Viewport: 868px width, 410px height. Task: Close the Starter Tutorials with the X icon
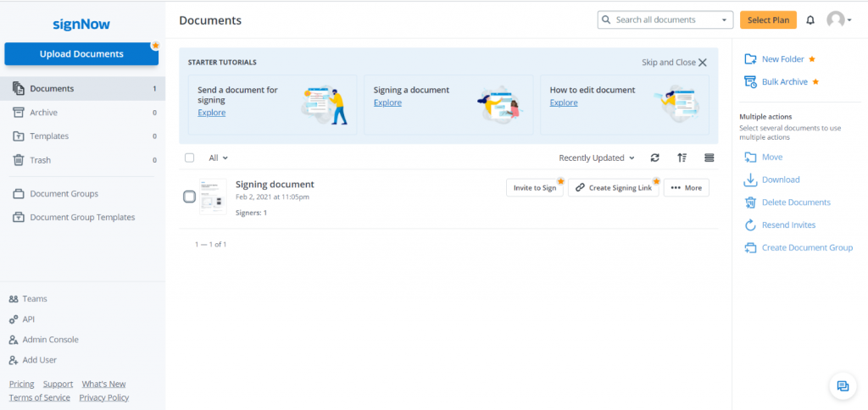click(x=703, y=63)
